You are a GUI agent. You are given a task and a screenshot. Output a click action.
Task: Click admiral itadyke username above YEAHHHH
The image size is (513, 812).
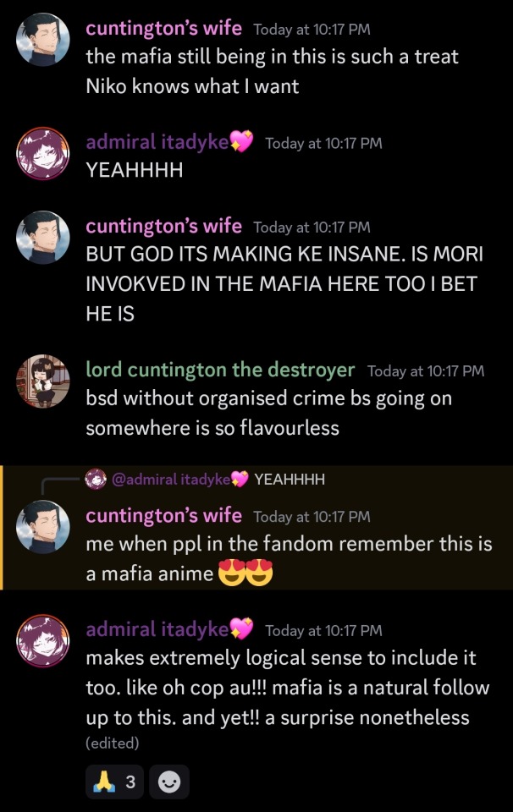coord(157,142)
